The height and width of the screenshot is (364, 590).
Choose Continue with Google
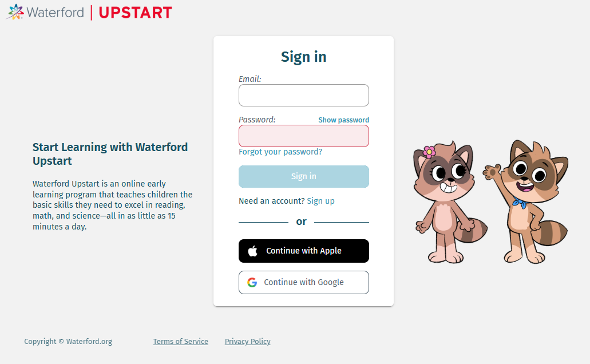pos(303,282)
